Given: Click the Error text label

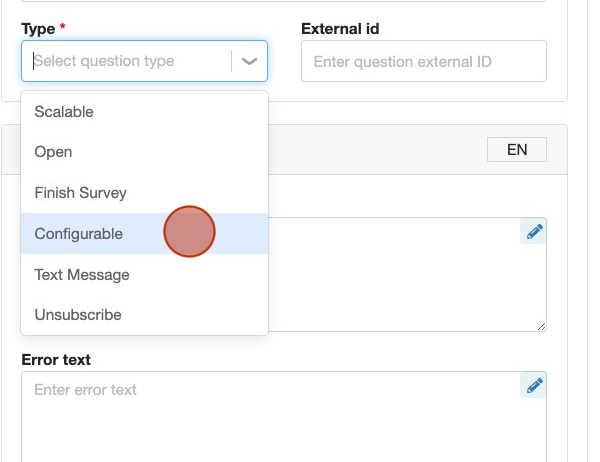Looking at the screenshot, I should point(56,360).
